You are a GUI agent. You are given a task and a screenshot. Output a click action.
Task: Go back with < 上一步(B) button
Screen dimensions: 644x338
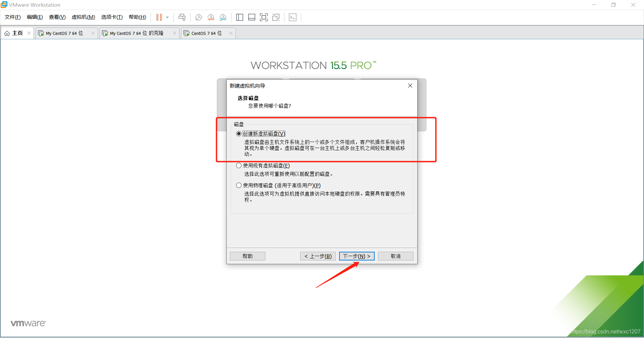(318, 256)
